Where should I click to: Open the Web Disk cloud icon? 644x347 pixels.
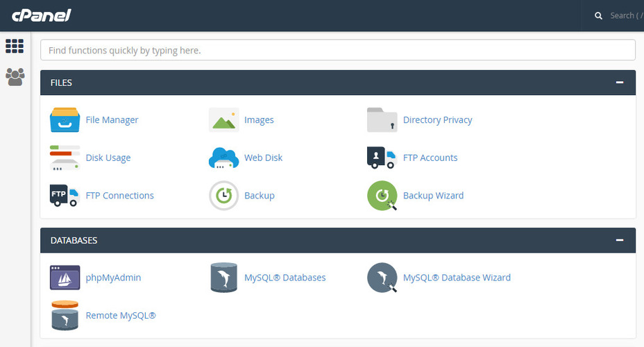click(223, 158)
